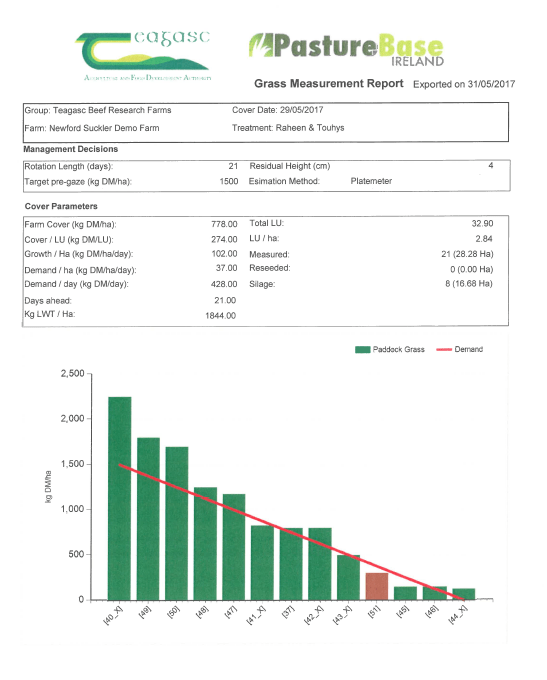
Task: Click the [48] paddock axis label
Action: point(202,612)
